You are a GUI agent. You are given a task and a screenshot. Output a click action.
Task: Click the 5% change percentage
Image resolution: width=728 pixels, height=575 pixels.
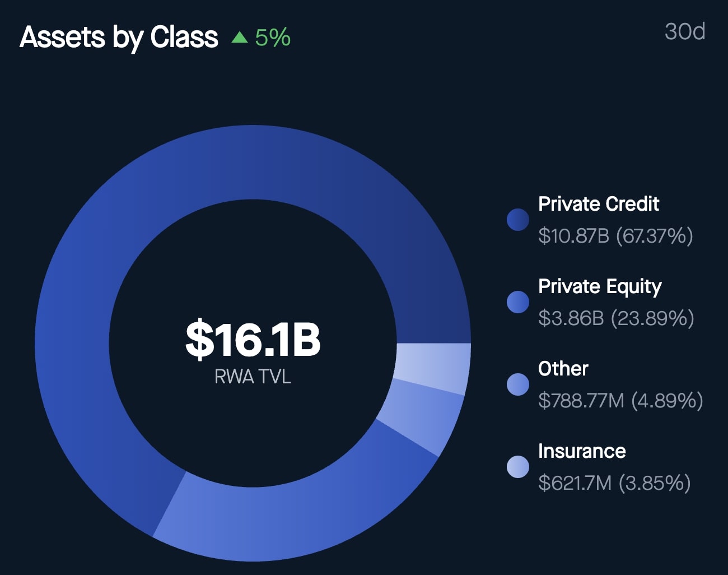click(x=273, y=38)
